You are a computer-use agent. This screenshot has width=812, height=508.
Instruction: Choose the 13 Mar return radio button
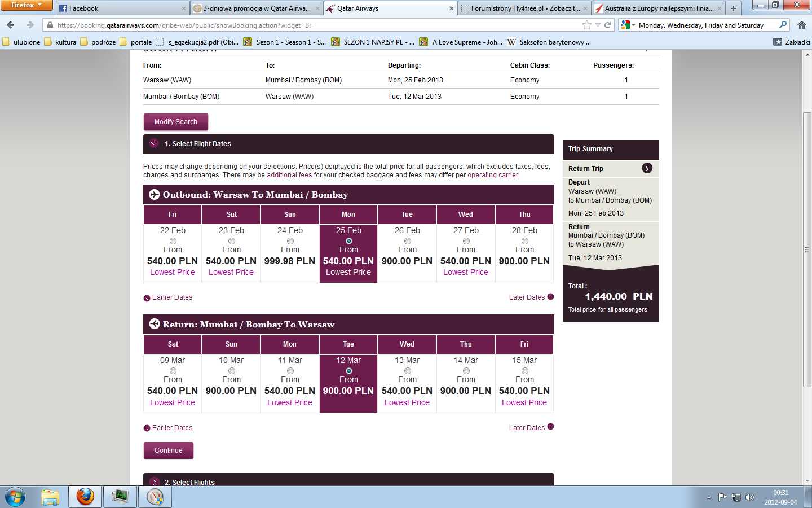pyautogui.click(x=407, y=371)
